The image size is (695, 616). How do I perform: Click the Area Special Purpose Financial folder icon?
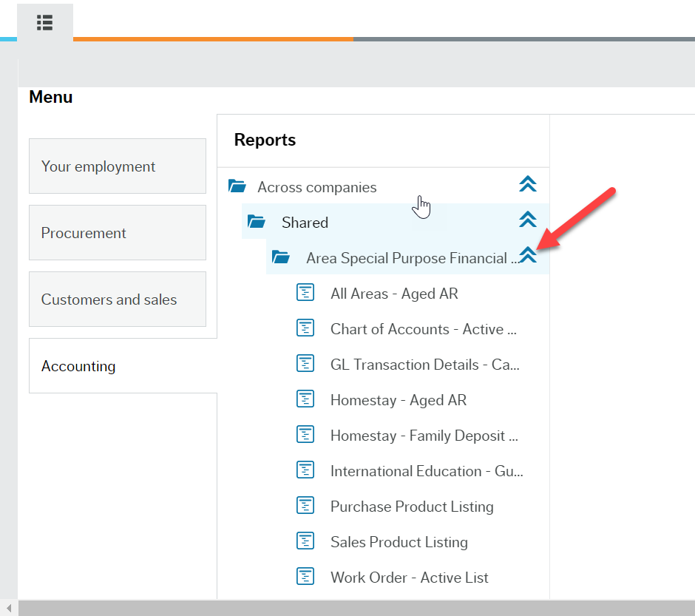click(281, 257)
